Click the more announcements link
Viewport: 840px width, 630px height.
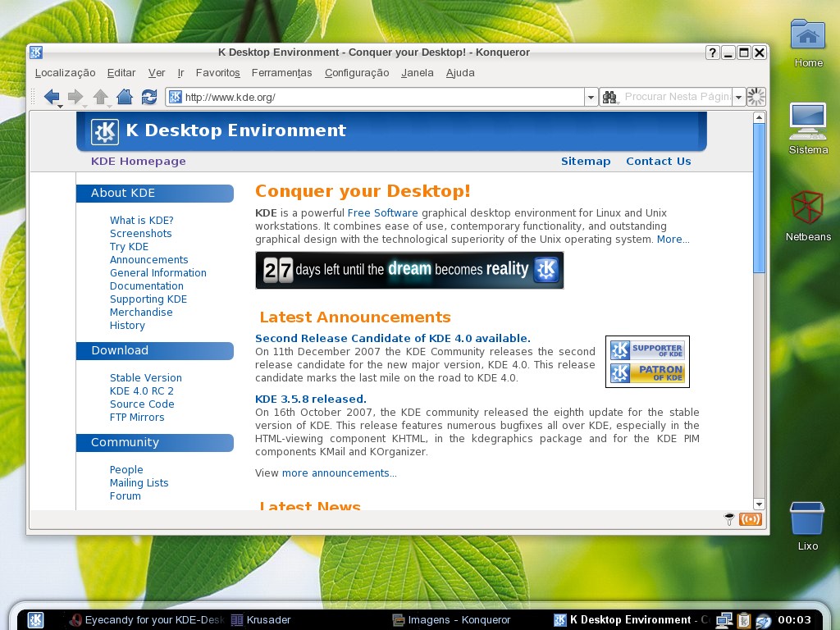(339, 473)
